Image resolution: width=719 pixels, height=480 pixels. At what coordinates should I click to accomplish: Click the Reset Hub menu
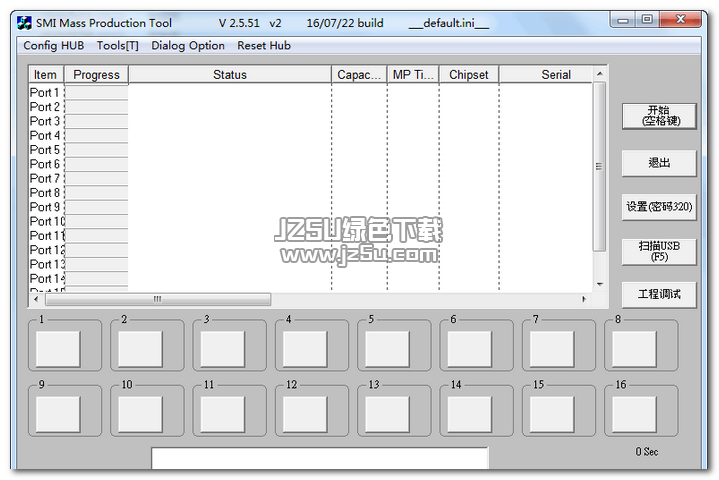264,46
